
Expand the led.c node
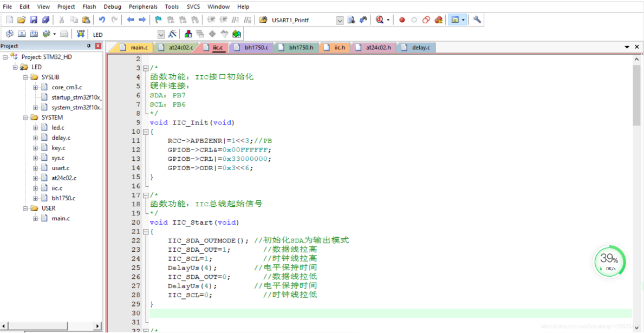point(35,128)
